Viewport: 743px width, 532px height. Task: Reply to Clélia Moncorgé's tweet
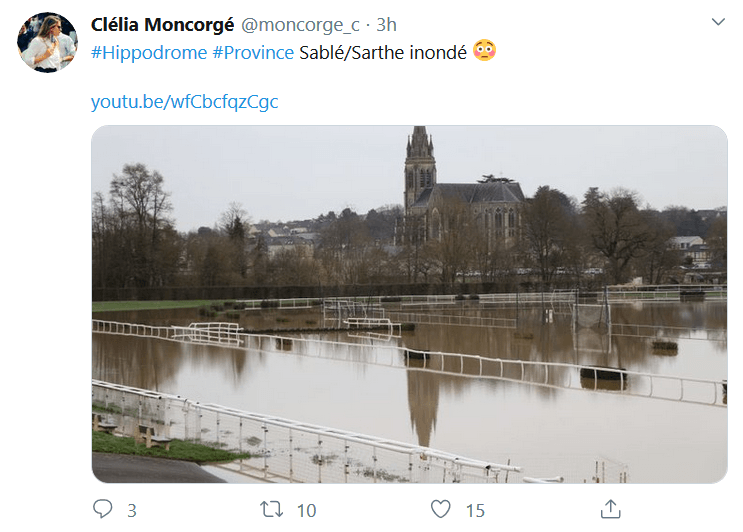(103, 510)
